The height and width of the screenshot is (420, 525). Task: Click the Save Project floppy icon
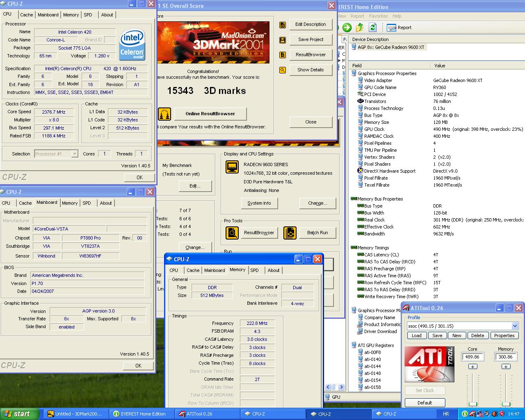283,40
